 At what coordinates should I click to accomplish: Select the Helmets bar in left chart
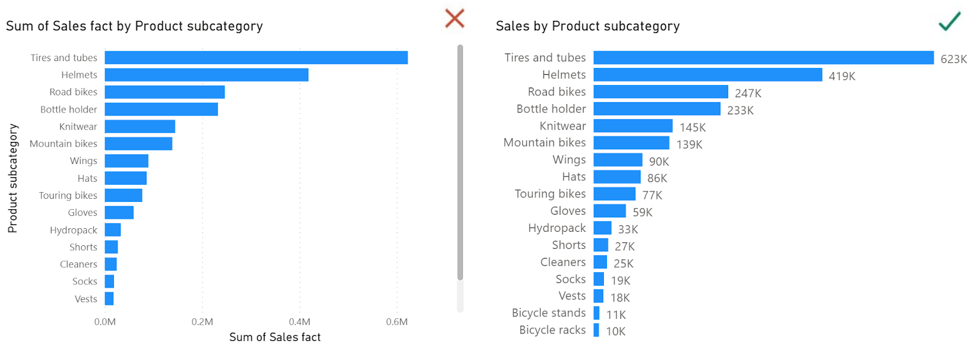click(x=206, y=75)
